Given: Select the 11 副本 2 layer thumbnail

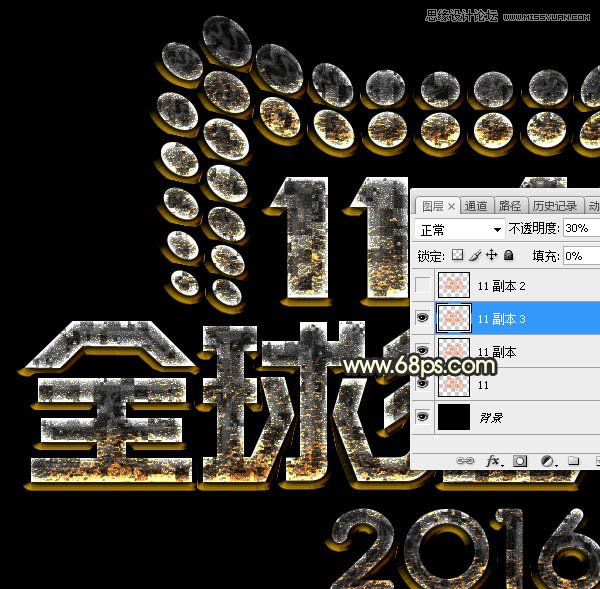Looking at the screenshot, I should coord(454,285).
